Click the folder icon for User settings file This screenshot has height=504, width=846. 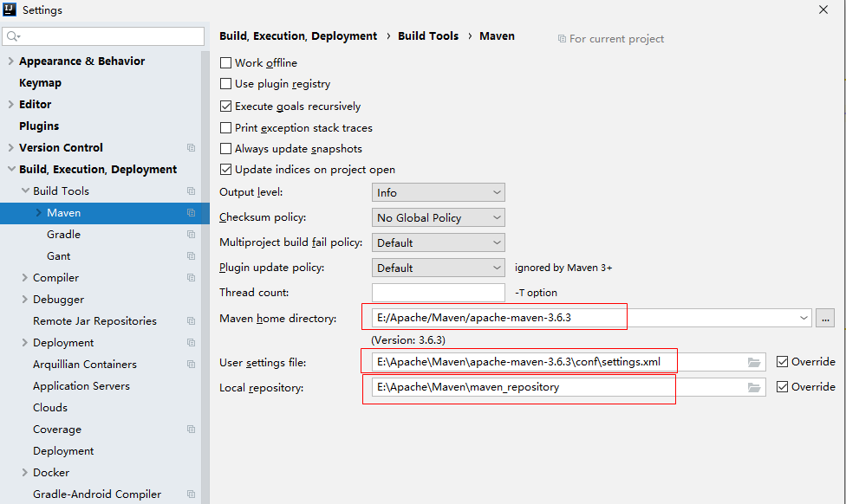coord(754,362)
